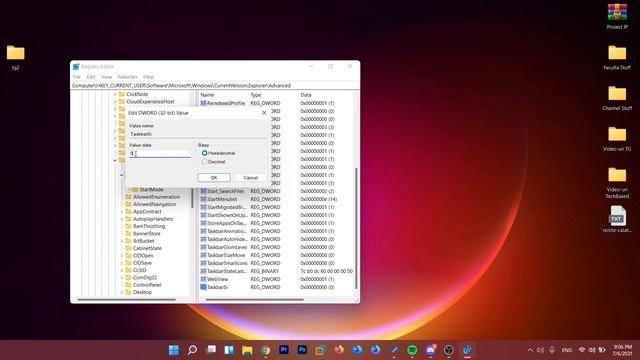
Task: Open the Faculta Stuff desktop folder
Action: [x=617, y=58]
